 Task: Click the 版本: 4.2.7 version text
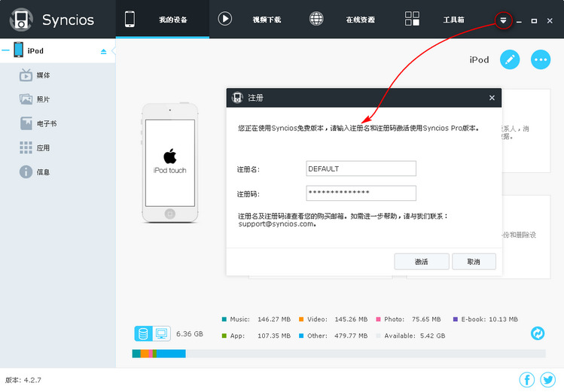click(23, 380)
